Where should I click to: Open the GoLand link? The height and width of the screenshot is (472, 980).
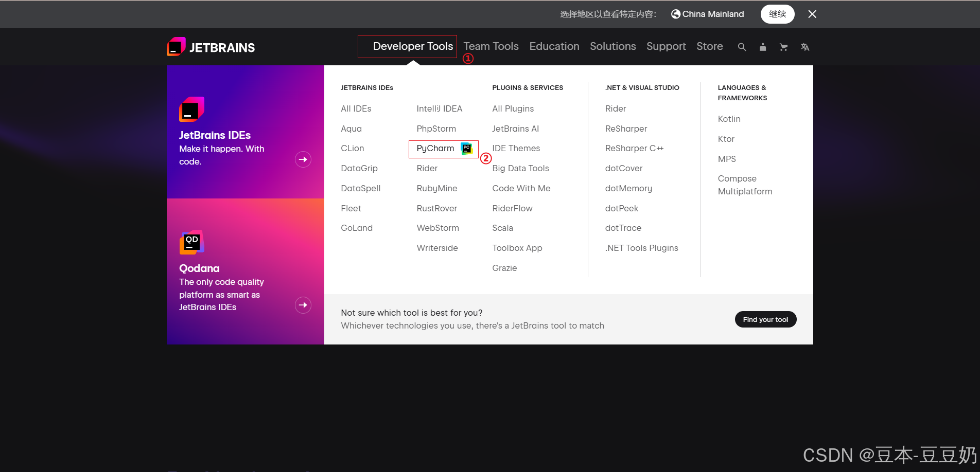point(357,228)
